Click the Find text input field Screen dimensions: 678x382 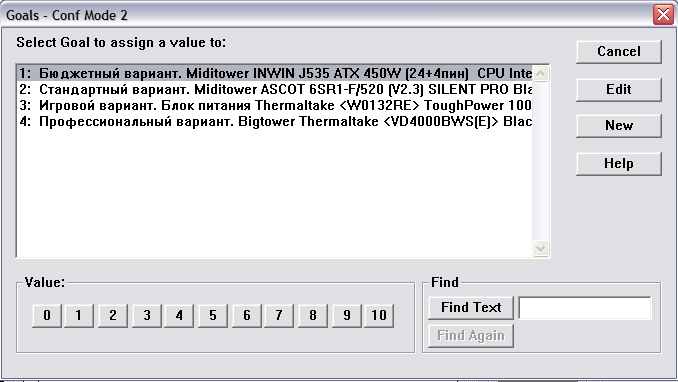[585, 308]
